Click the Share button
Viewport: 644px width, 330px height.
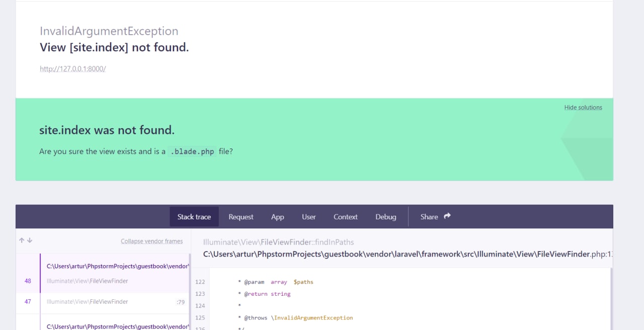click(436, 217)
